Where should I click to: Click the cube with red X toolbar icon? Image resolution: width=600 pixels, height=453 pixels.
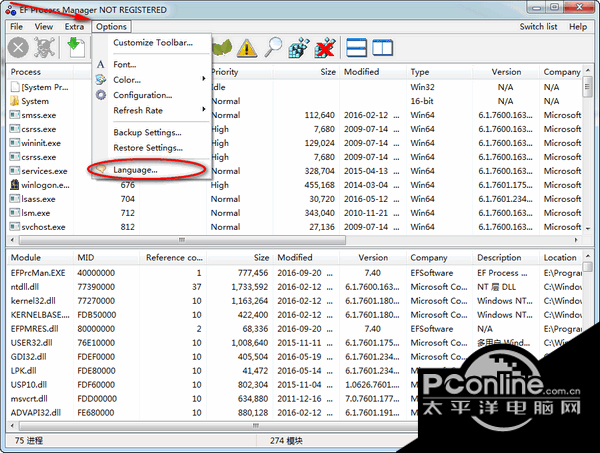(x=325, y=48)
